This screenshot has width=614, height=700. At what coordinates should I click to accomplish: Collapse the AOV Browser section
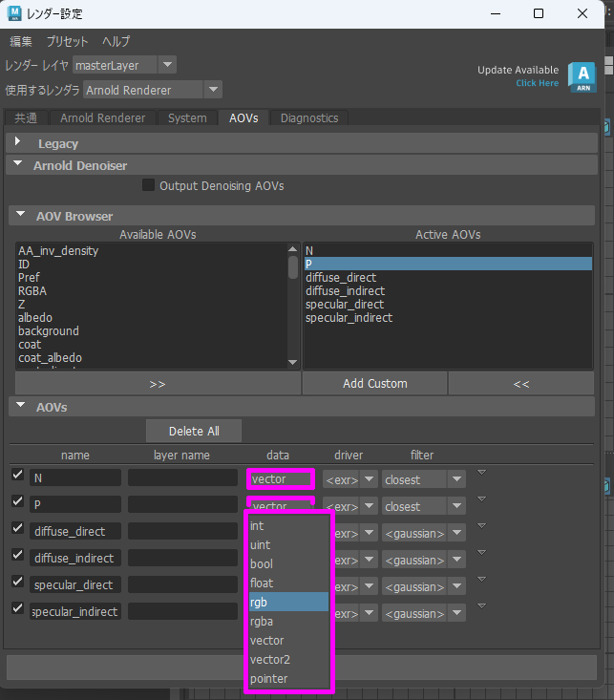(x=20, y=213)
